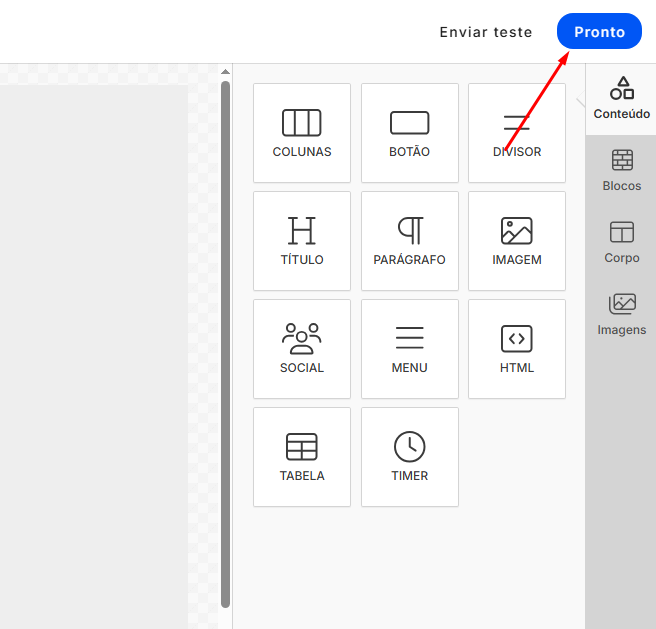Image resolution: width=656 pixels, height=629 pixels.
Task: Add the Imagem content block
Action: [517, 241]
